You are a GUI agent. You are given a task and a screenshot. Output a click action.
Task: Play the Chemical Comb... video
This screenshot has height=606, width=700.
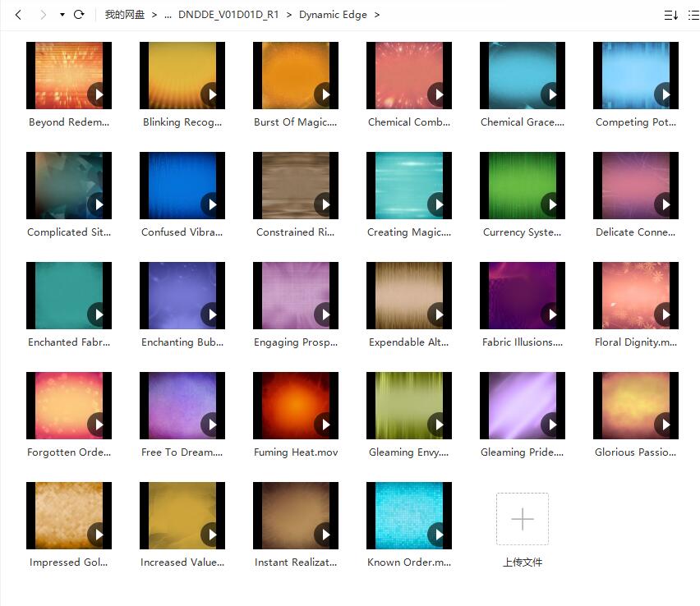(x=439, y=94)
